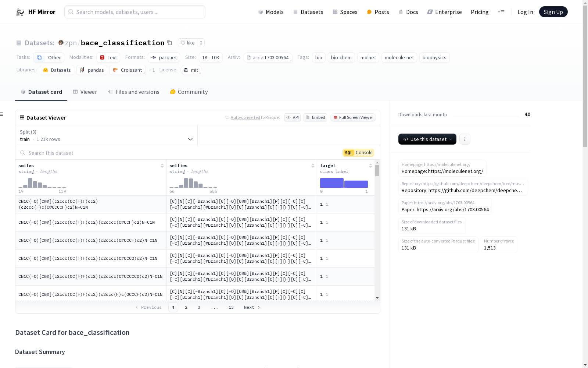Image resolution: width=588 pixels, height=368 pixels.
Task: Switch to the Dataset card tab
Action: [x=41, y=92]
